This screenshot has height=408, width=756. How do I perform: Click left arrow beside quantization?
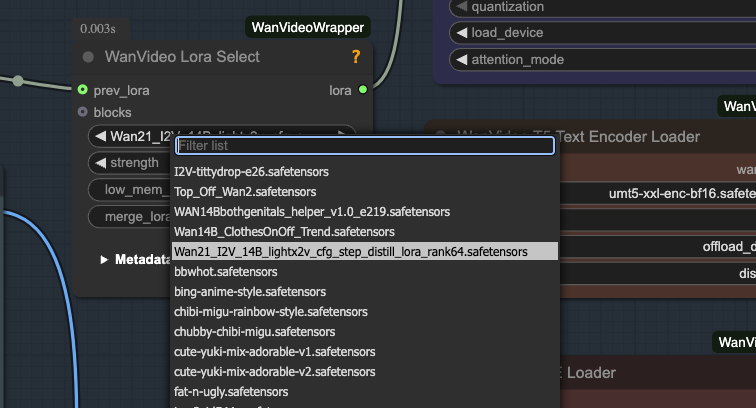pos(462,6)
